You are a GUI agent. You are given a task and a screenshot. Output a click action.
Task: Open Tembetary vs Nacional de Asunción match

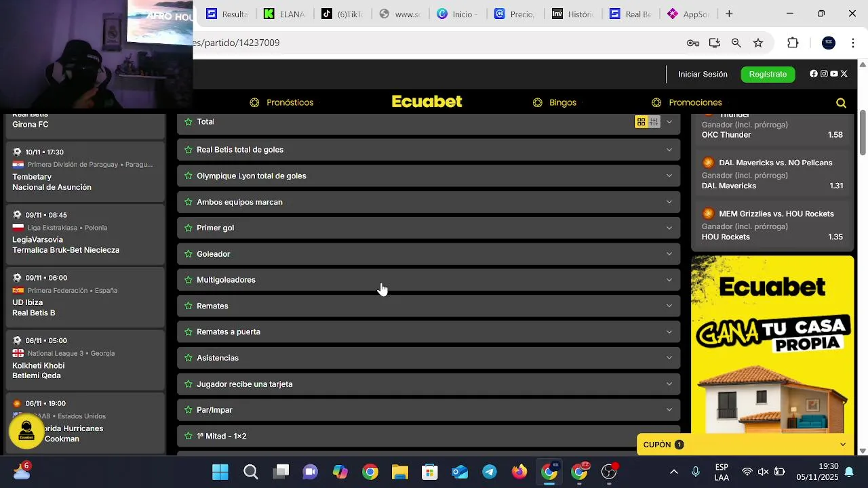pyautogui.click(x=85, y=171)
